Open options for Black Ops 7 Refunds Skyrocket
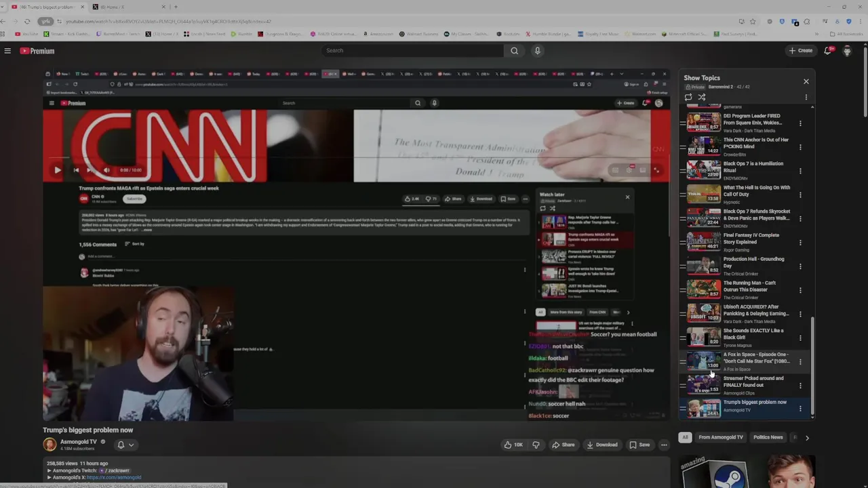Screen dimensions: 868x488 point(800,218)
